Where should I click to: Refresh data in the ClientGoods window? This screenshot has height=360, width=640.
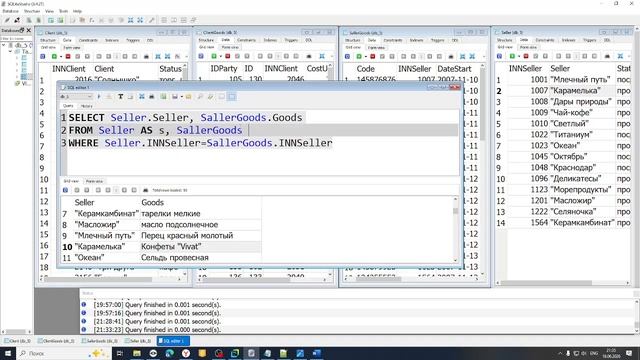(x=201, y=56)
